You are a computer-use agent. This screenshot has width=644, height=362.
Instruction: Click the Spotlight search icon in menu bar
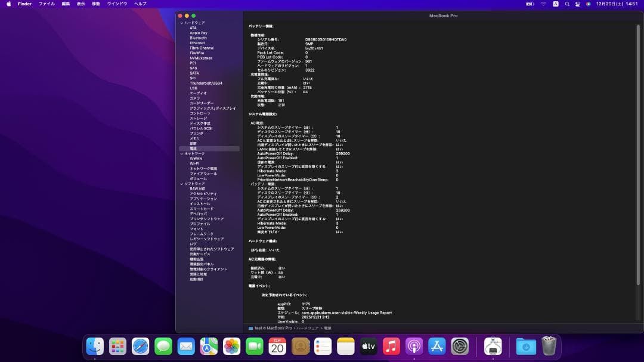568,4
